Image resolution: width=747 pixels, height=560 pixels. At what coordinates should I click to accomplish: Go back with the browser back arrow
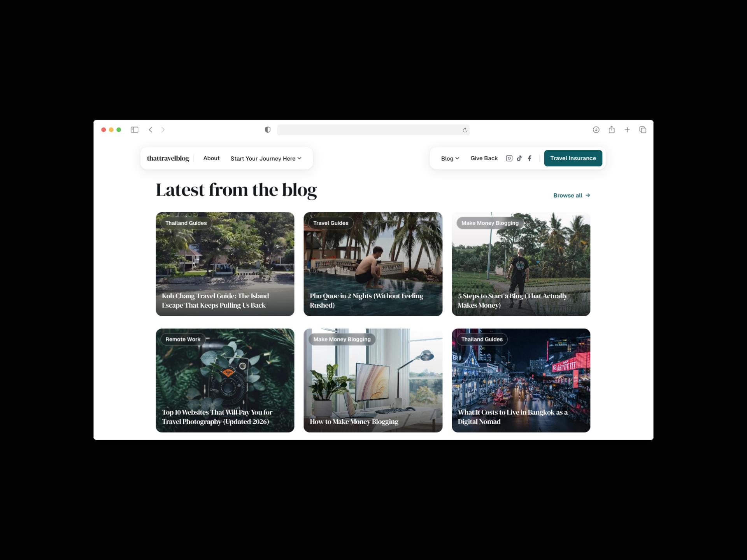[x=151, y=129]
